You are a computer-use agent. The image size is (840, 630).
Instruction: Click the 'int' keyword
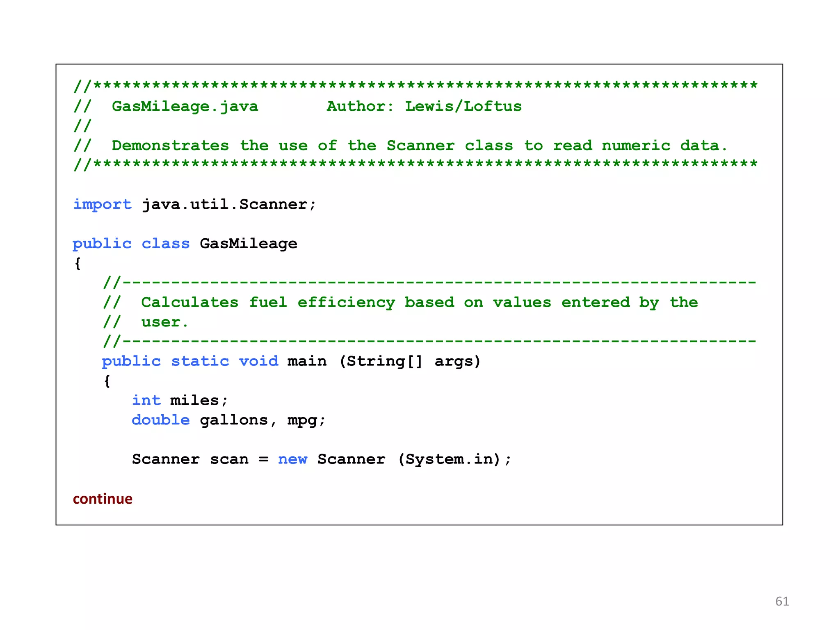[146, 401]
